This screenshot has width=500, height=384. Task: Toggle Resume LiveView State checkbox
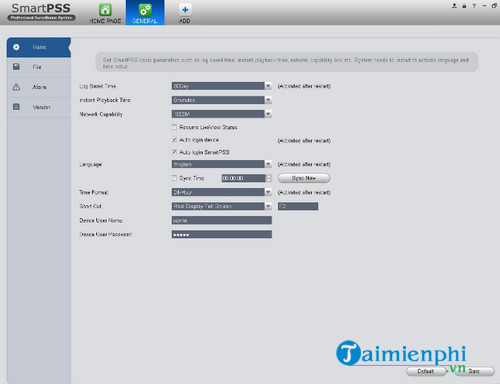pos(174,127)
